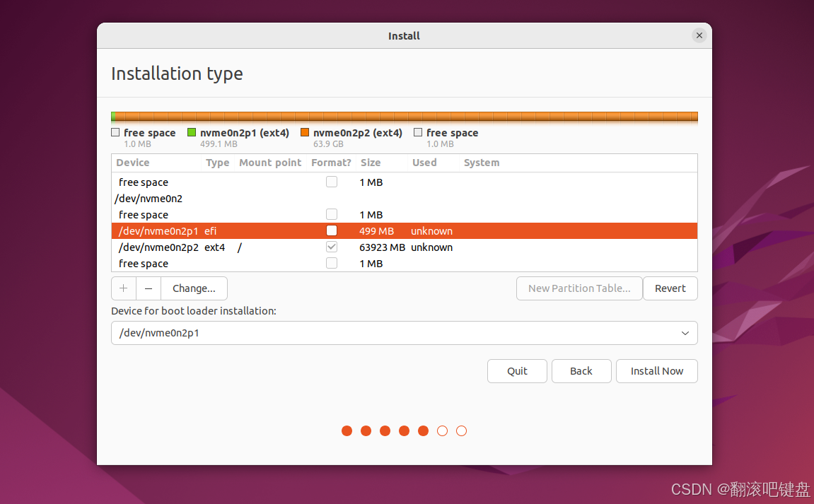Click the last empty progress dot
The height and width of the screenshot is (504, 814).
click(x=462, y=430)
